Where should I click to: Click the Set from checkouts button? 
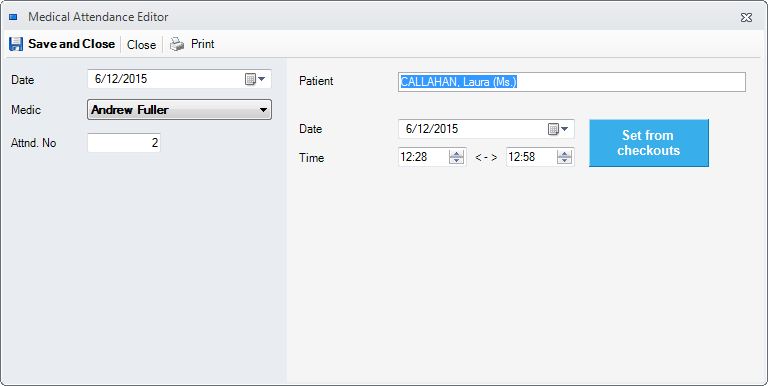pyautogui.click(x=648, y=143)
